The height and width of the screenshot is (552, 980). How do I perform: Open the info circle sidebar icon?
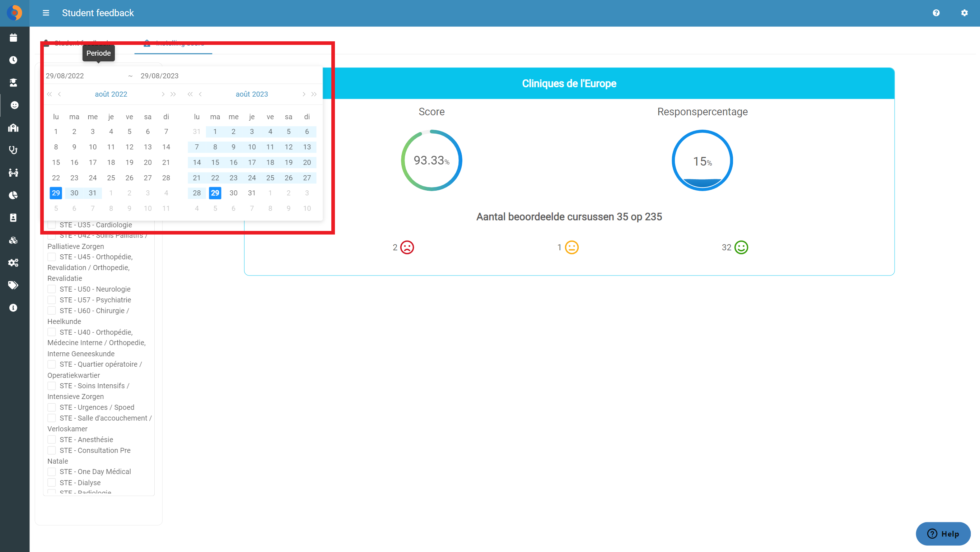tap(13, 307)
